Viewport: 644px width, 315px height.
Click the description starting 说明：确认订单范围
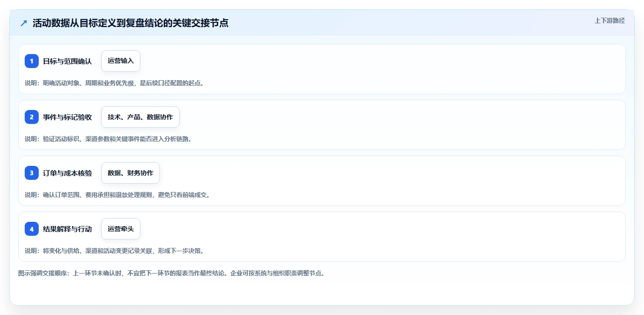[x=118, y=195]
